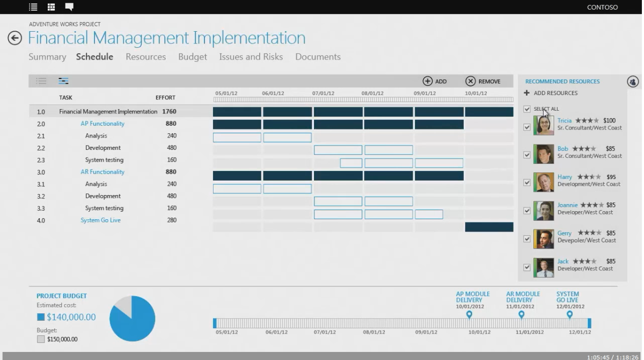Open the Issues and Risks tab
644x360 pixels.
tap(251, 57)
